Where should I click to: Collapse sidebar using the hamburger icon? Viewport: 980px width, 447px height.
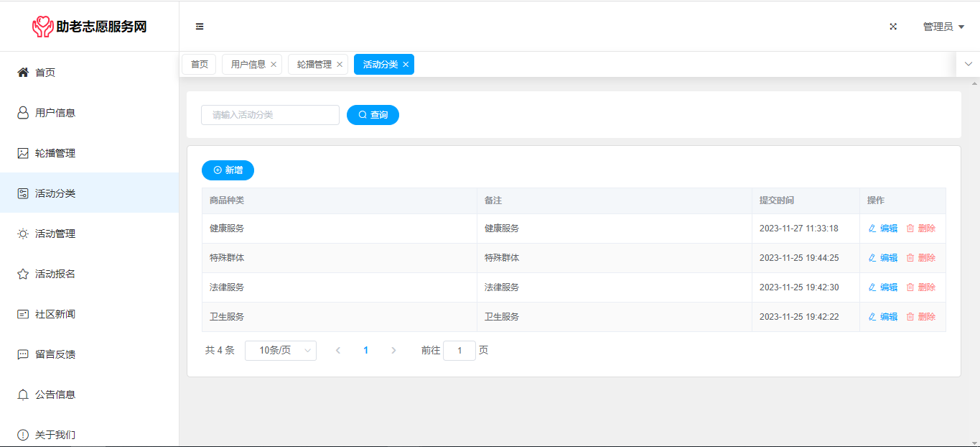(x=200, y=27)
